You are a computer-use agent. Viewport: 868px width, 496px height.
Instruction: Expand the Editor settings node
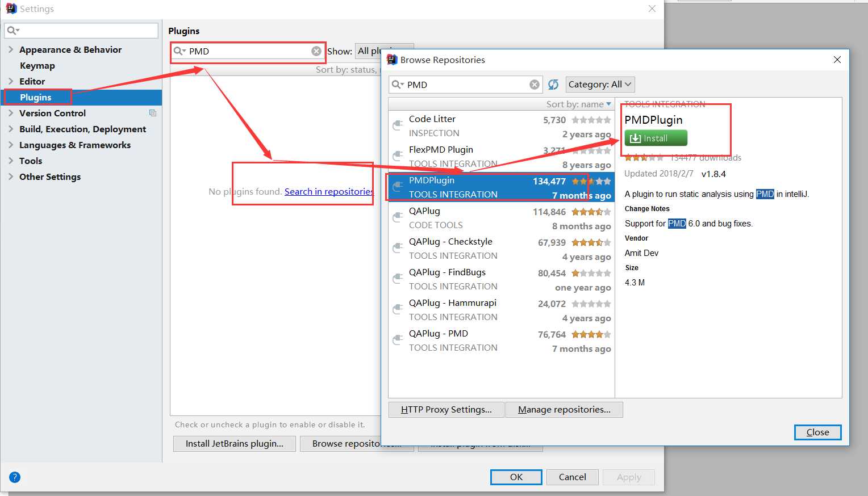[x=11, y=81]
